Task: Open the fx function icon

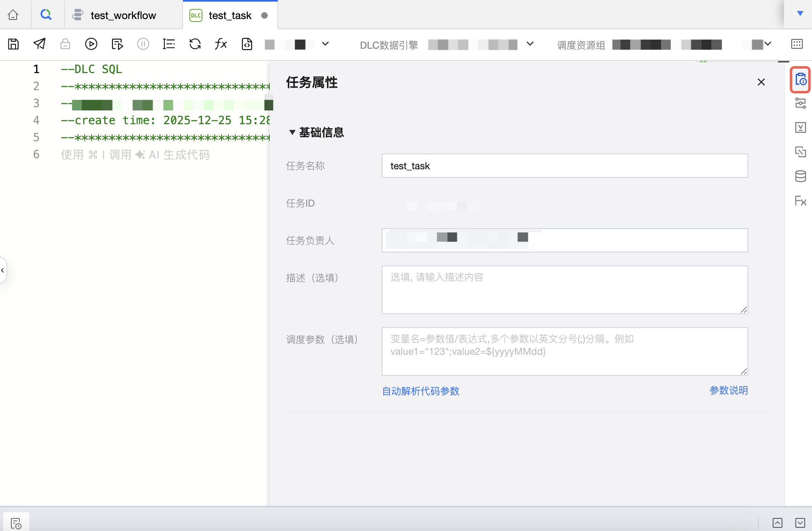Action: 221,44
